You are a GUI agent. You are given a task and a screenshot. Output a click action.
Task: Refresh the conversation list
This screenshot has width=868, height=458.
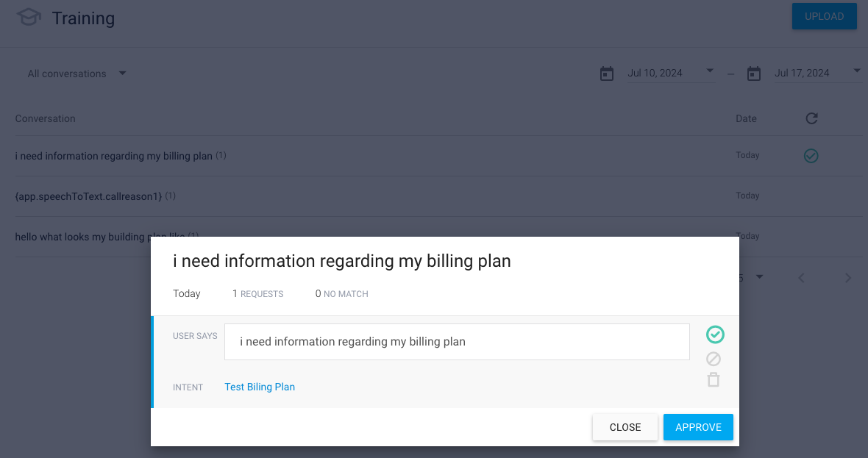click(811, 118)
